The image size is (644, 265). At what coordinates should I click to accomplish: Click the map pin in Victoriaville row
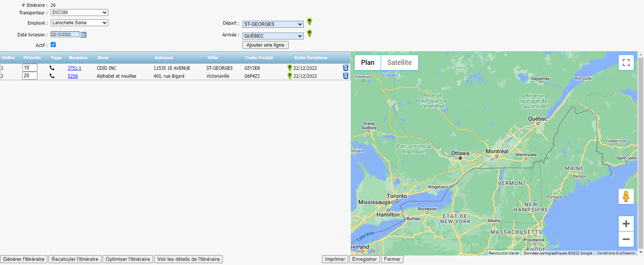(290, 76)
